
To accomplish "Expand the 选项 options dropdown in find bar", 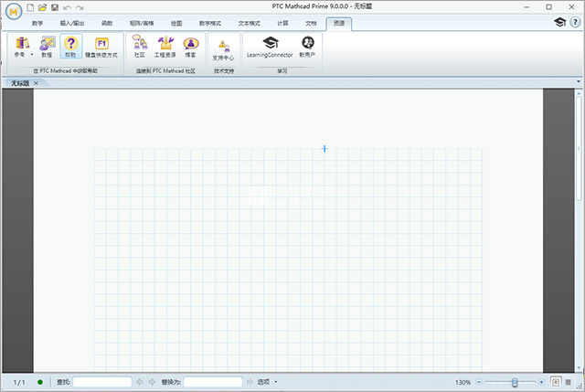I will pyautogui.click(x=276, y=382).
